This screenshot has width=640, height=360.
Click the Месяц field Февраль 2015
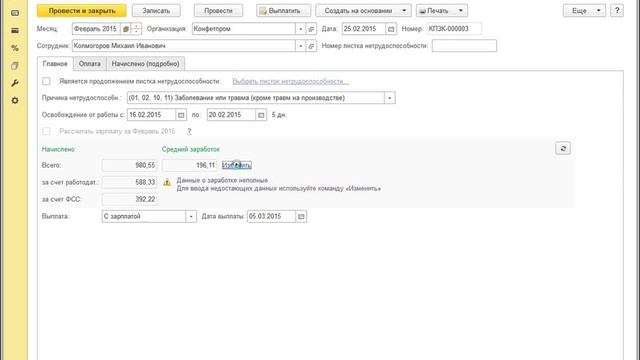(96, 29)
